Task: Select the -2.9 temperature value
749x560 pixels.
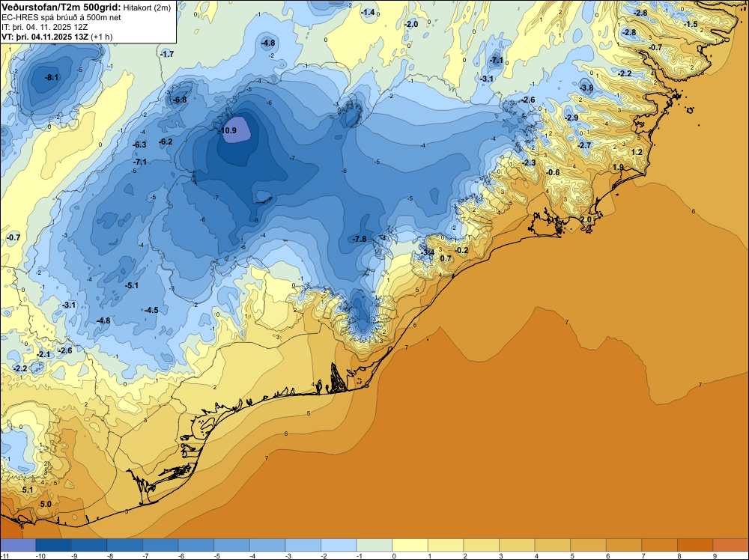Action: pyautogui.click(x=571, y=118)
